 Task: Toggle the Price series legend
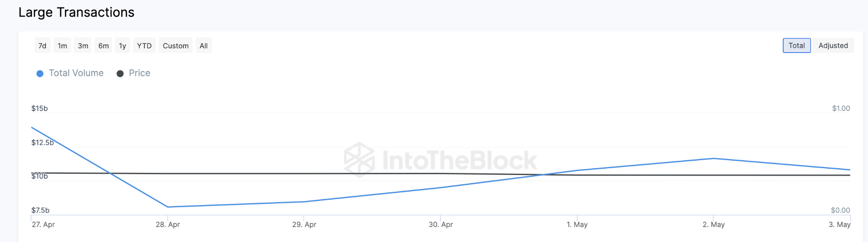[x=139, y=73]
